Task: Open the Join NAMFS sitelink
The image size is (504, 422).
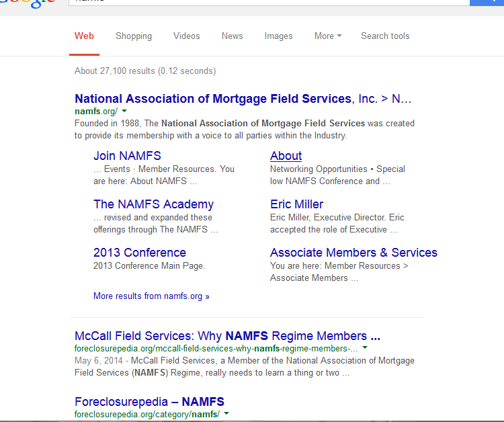Action: (x=127, y=156)
